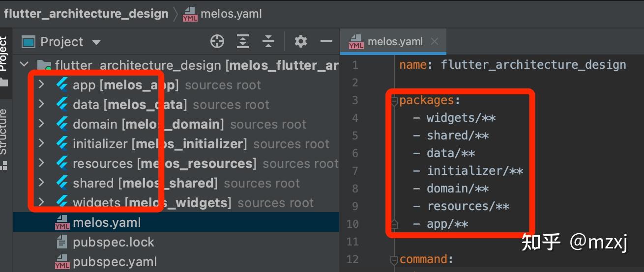644x272 pixels.
Task: Click flutter_architecture_design in the breadcrumb
Action: pos(86,14)
